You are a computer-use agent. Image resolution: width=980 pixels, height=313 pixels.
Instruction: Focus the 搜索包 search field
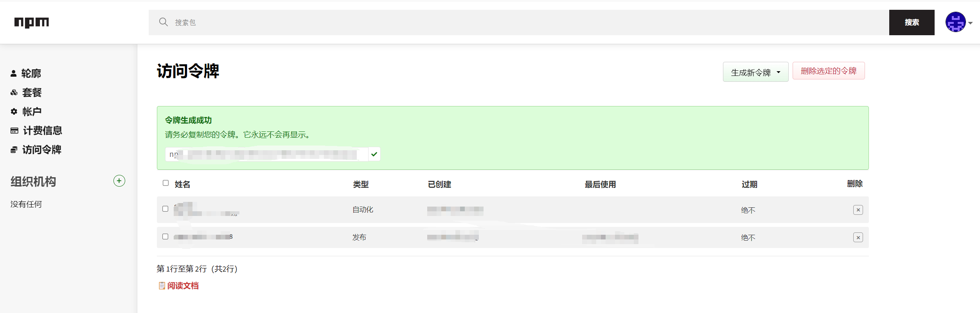pos(509,22)
